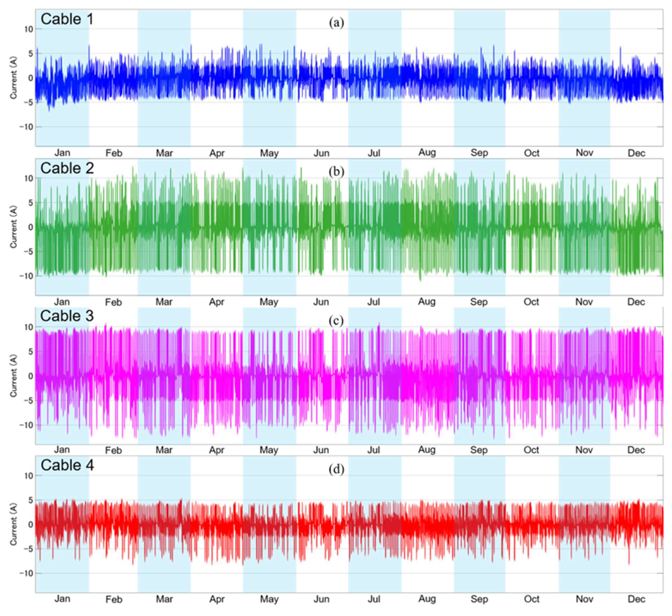
Task: Choose "Oct" on the Cable 3 time axis
Action: point(531,450)
